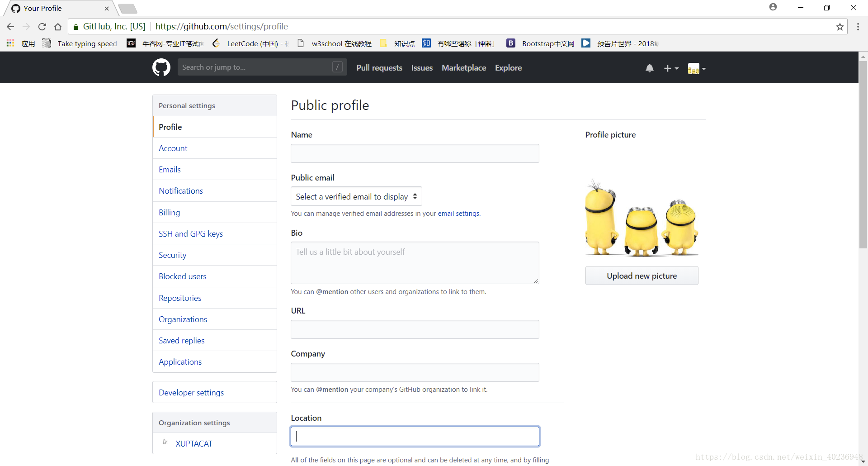Open w3school bookmark
Viewport: 868px width, 466px height.
[x=335, y=43]
